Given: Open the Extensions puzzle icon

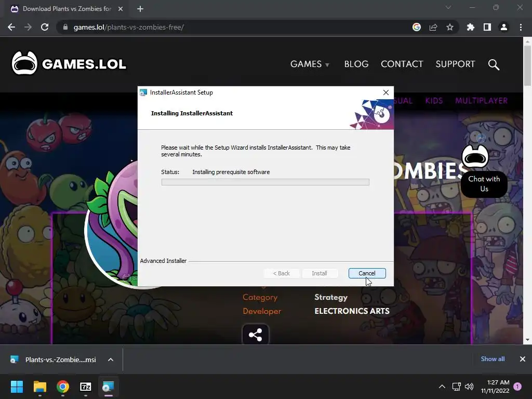Looking at the screenshot, I should [x=471, y=27].
